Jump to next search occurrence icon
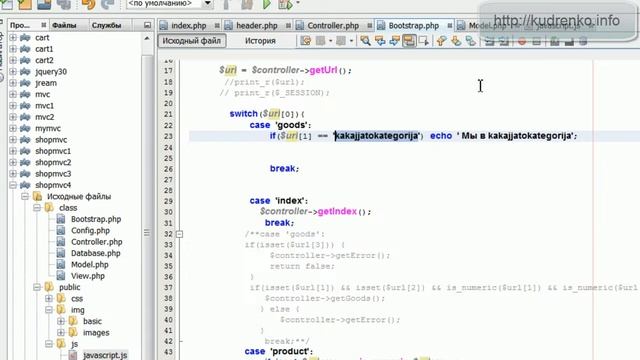The width and height of the screenshot is (640, 360). (x=394, y=41)
